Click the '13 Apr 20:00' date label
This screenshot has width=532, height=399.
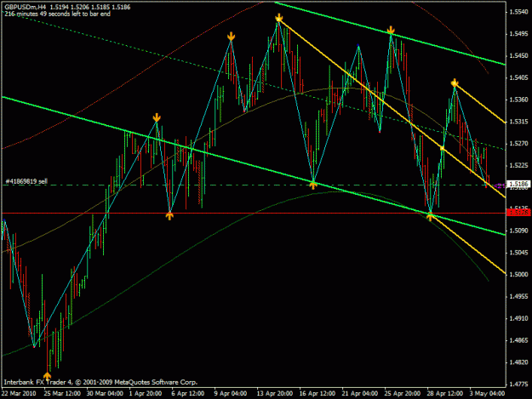tap(274, 393)
